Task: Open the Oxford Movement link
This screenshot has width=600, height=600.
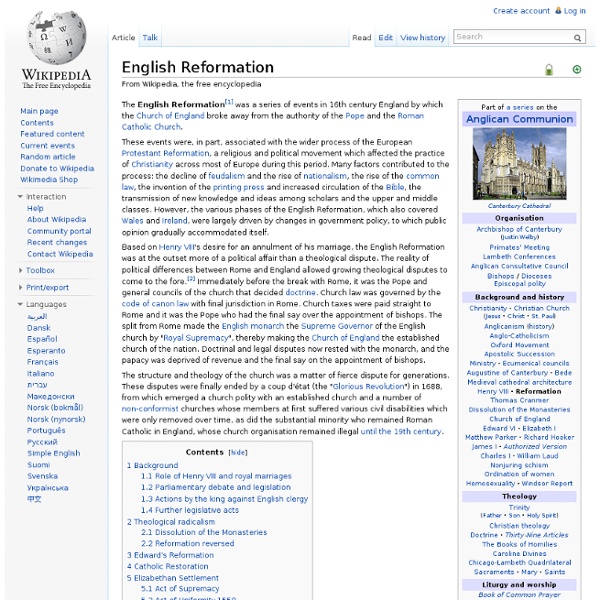Action: coord(519,345)
